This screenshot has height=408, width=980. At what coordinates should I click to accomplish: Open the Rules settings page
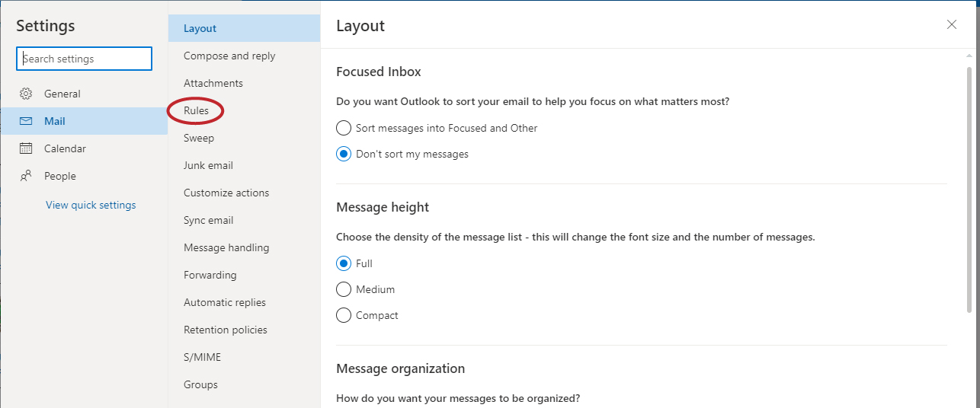click(x=244, y=110)
